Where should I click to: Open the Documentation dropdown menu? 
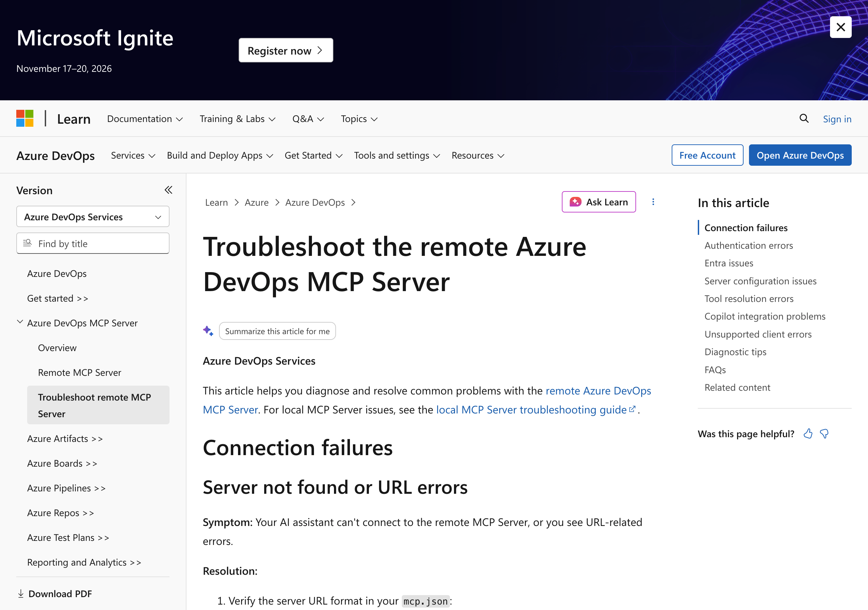tap(145, 119)
